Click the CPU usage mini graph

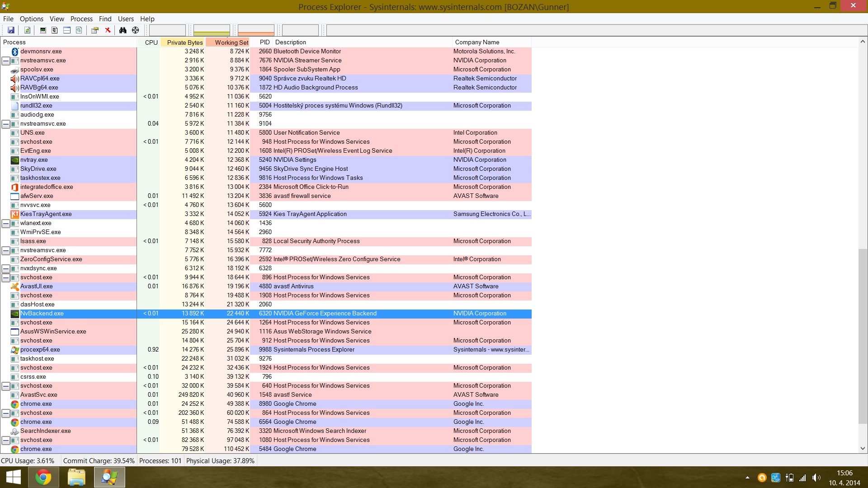coord(167,30)
